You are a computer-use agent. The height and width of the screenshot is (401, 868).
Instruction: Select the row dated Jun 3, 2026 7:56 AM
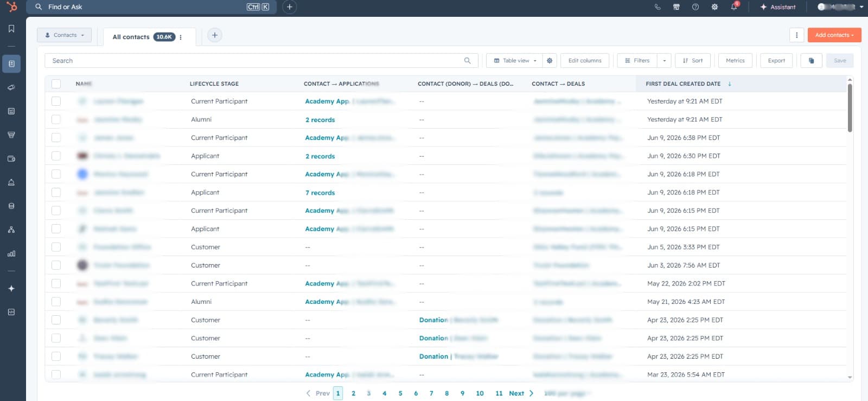pos(56,265)
